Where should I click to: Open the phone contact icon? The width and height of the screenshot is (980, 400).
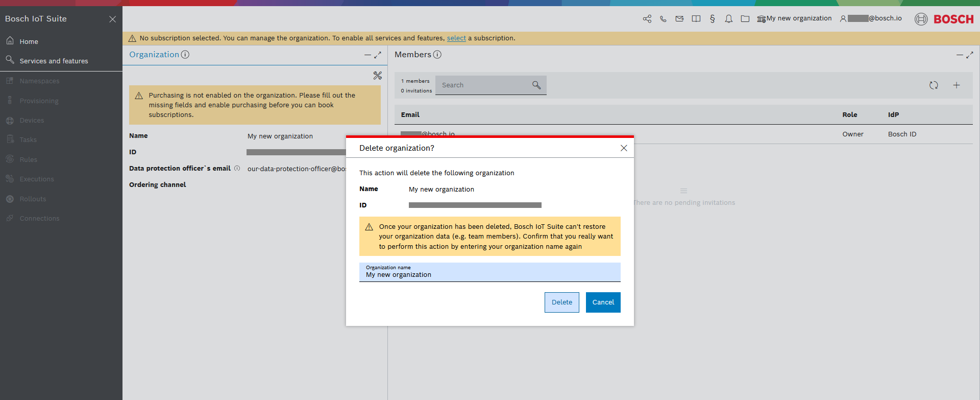click(x=663, y=19)
